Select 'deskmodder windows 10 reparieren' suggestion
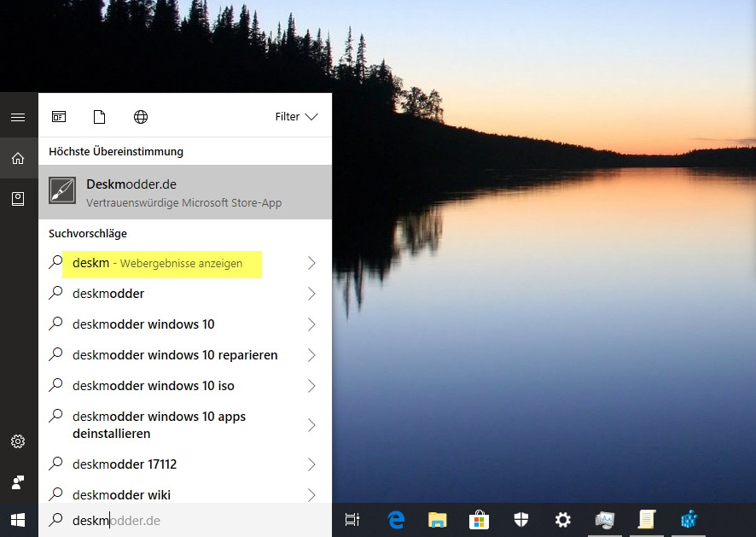 [x=185, y=355]
